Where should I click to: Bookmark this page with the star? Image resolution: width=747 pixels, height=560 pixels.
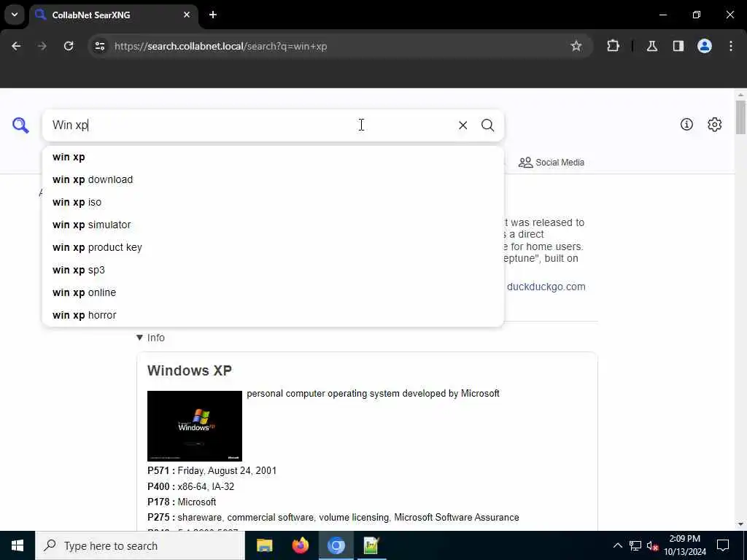tap(576, 46)
